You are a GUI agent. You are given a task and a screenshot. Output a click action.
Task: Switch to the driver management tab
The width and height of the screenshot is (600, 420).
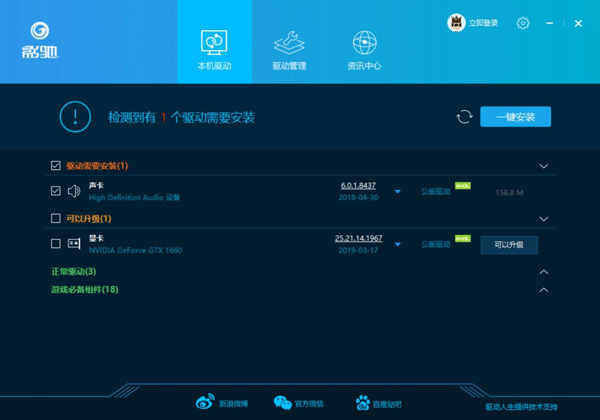289,50
